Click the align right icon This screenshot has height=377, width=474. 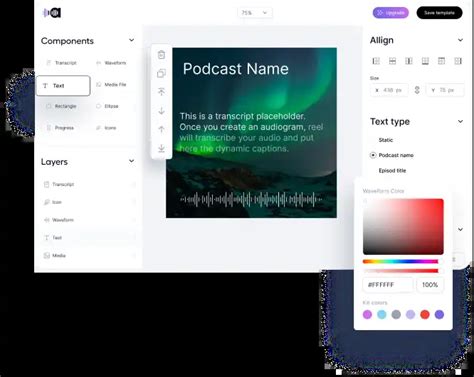(x=458, y=61)
